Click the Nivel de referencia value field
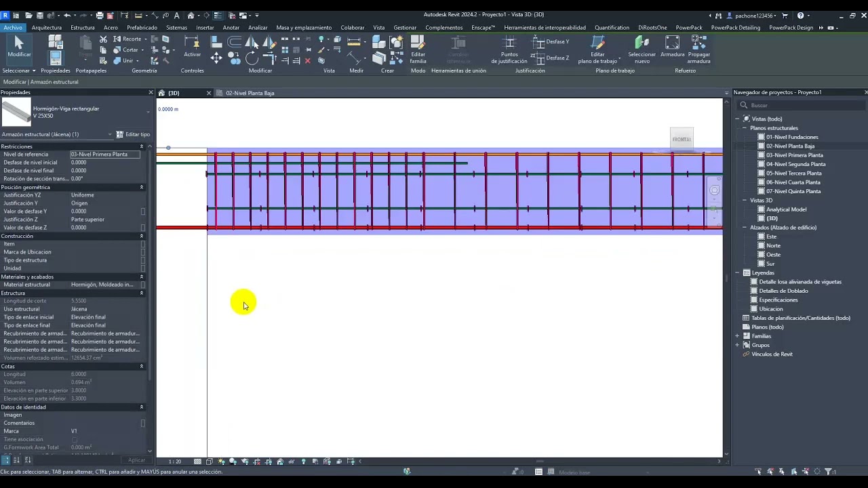The height and width of the screenshot is (488, 868). coord(105,155)
